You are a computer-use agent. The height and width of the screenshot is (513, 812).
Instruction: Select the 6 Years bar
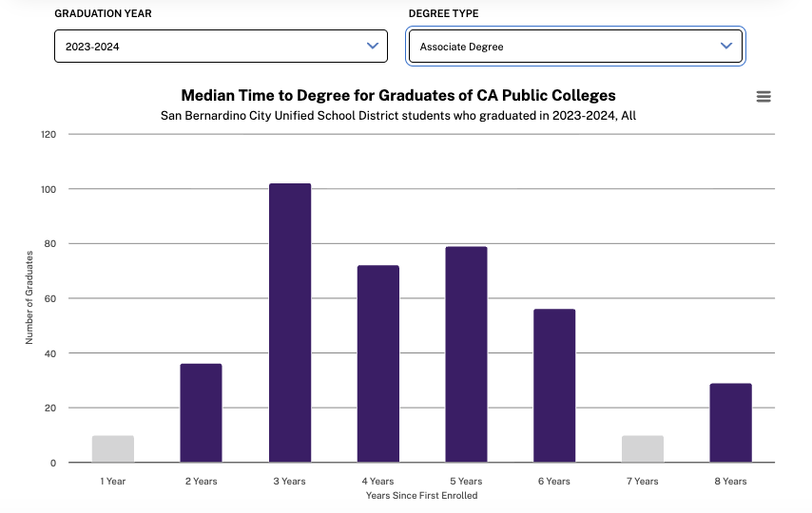click(x=554, y=386)
